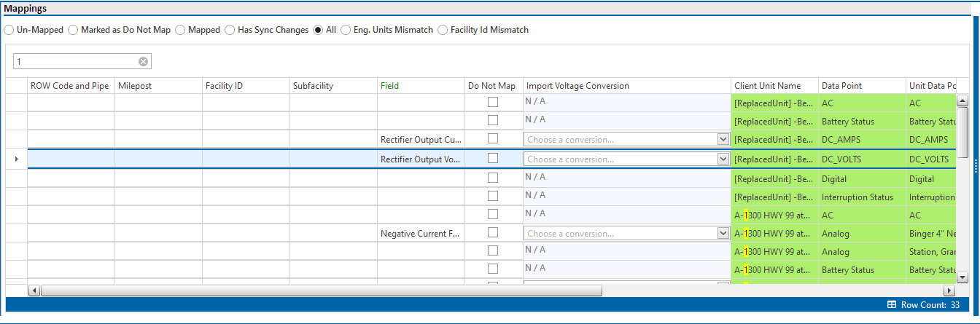Click the panel splitter grip on right edge
980x324 pixels.
[976, 166]
